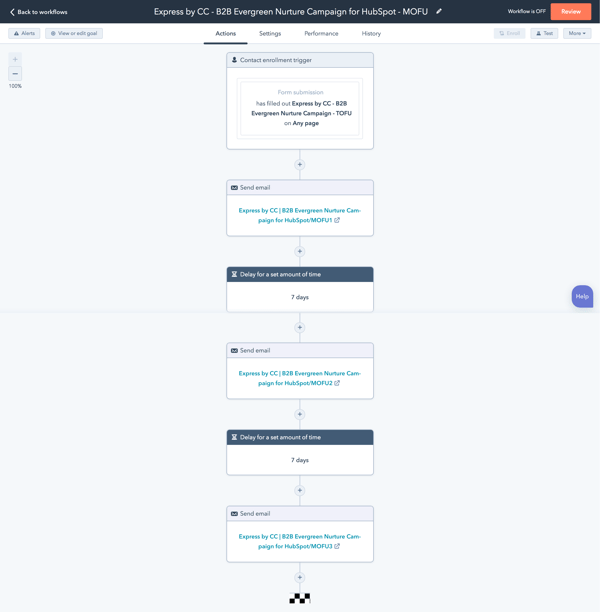Add action below MOFU1 email

coord(300,251)
